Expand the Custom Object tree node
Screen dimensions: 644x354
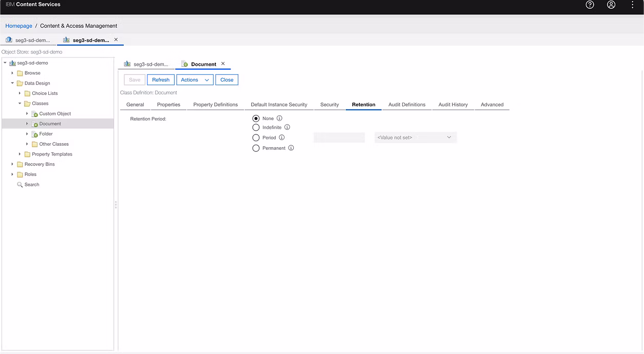point(27,113)
